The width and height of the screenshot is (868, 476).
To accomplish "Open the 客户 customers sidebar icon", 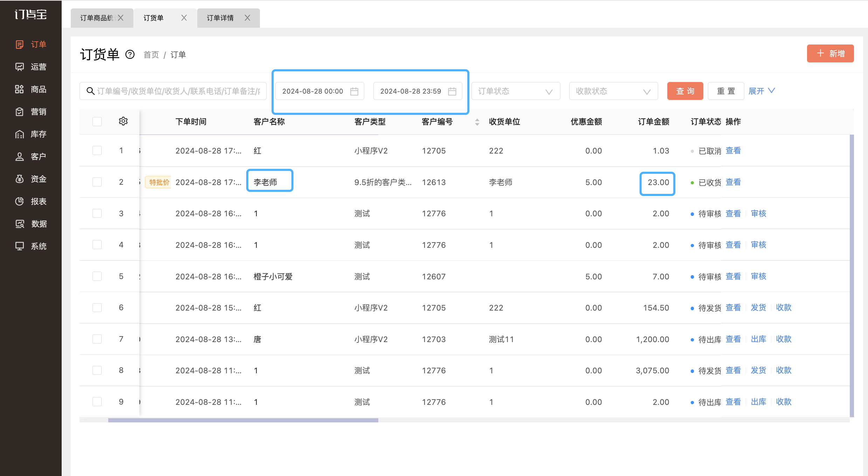I will pyautogui.click(x=20, y=157).
